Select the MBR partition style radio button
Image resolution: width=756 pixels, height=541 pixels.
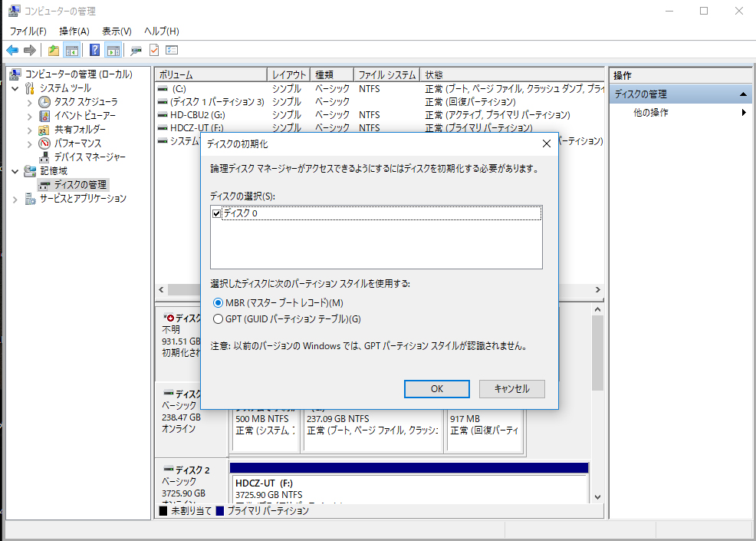pyautogui.click(x=218, y=303)
